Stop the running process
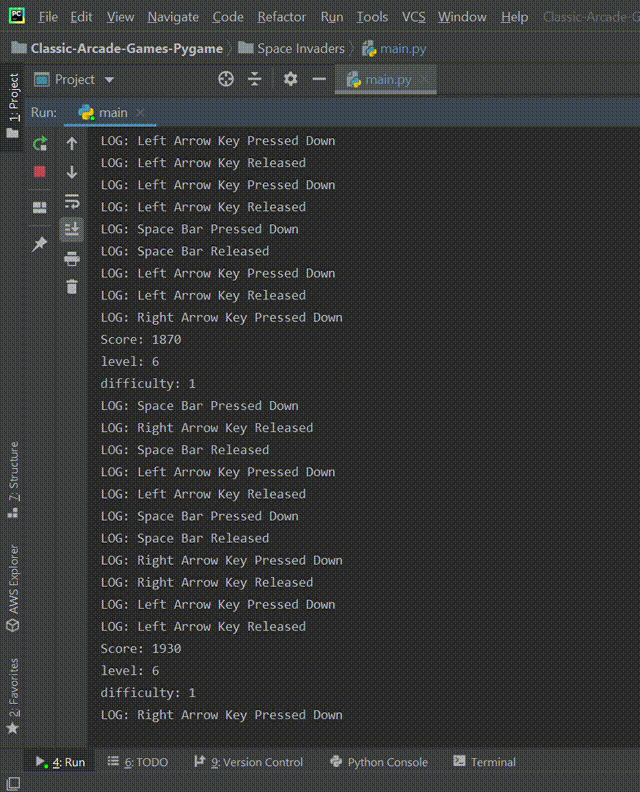Image resolution: width=640 pixels, height=792 pixels. [40, 172]
